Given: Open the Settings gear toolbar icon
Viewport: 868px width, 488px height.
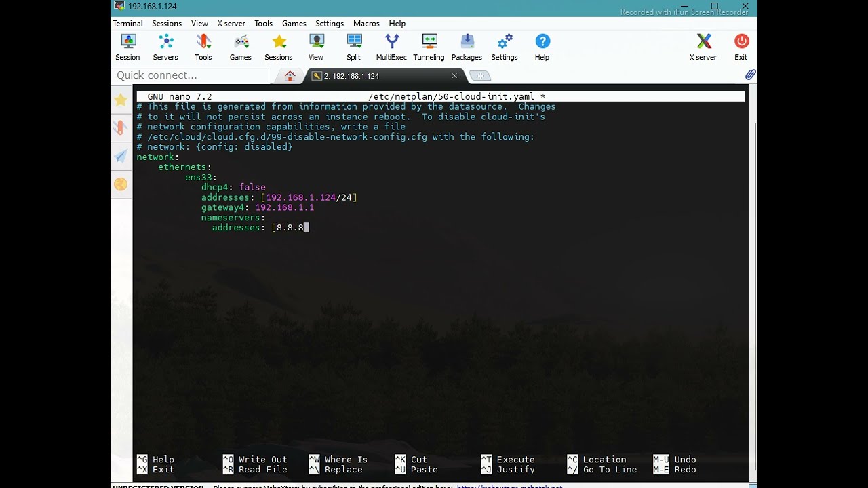Looking at the screenshot, I should 505,47.
